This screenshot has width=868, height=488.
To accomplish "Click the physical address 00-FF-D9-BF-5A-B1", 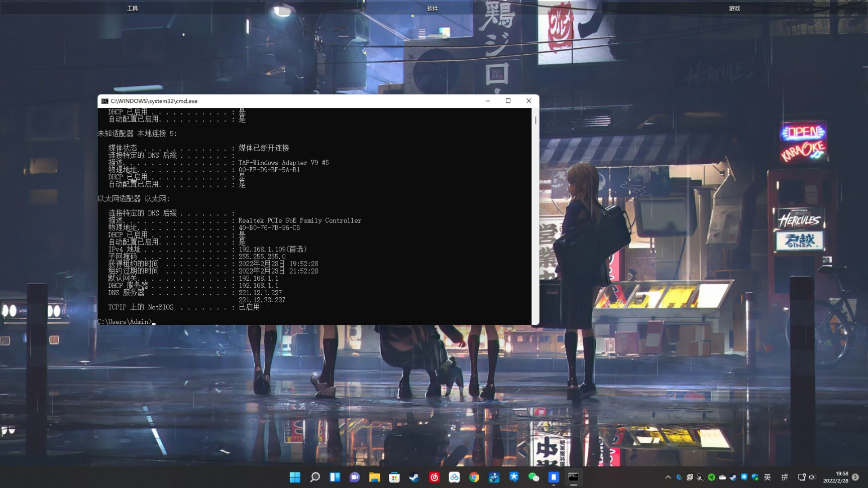I will coord(269,170).
